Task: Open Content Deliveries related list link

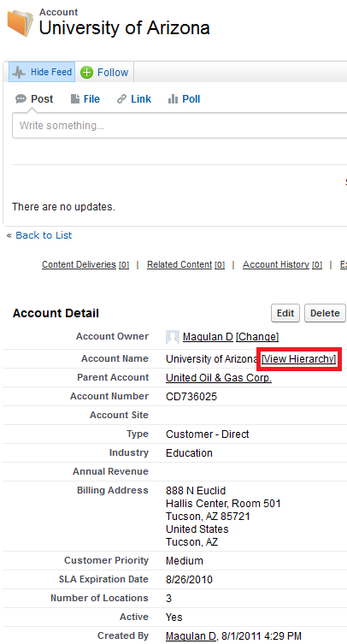Action: [x=85, y=265]
